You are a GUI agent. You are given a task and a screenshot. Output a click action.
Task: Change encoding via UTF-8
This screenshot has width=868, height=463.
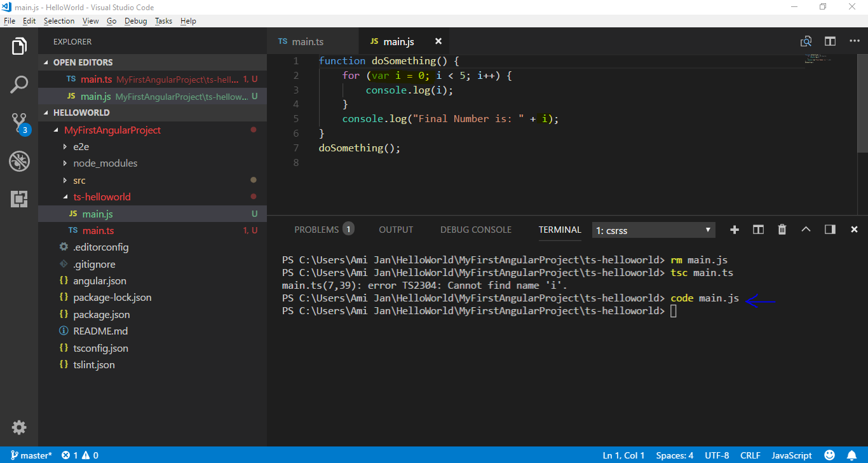pos(717,455)
